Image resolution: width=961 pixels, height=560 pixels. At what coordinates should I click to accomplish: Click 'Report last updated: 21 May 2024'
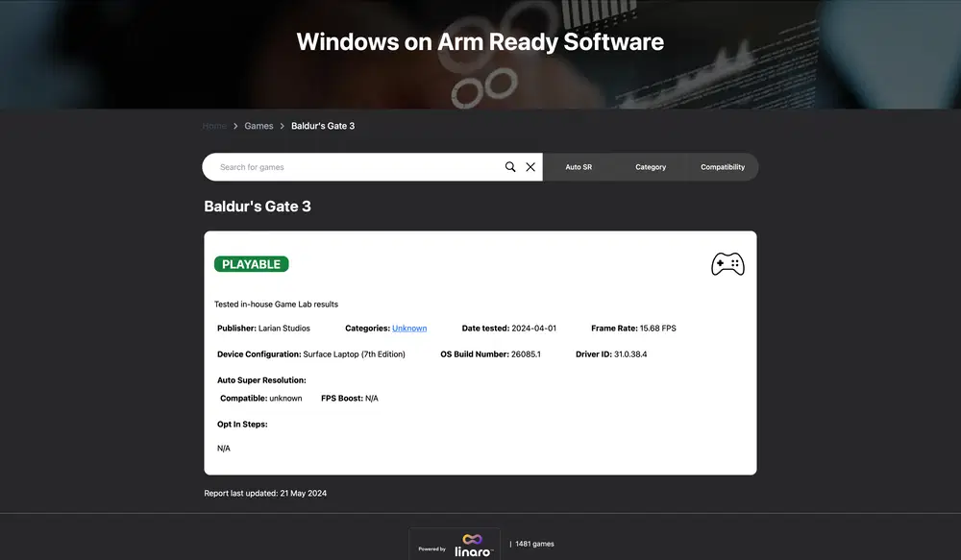265,493
